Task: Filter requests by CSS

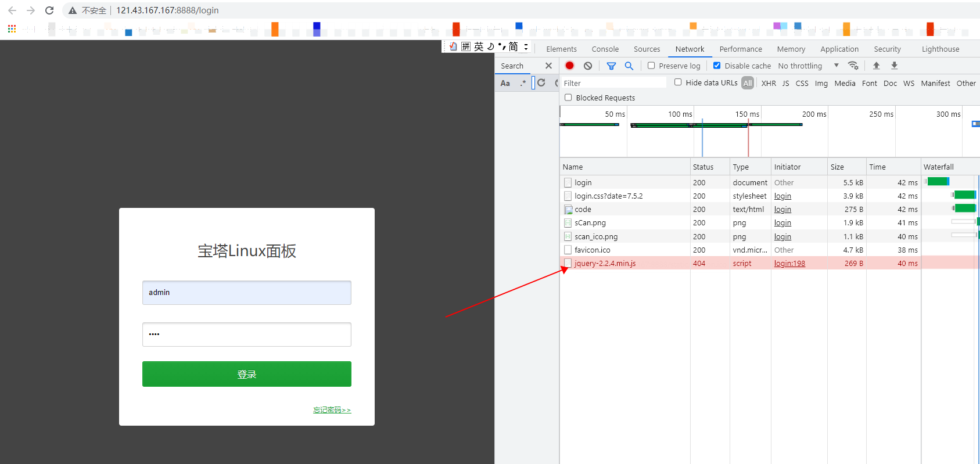Action: [802, 83]
